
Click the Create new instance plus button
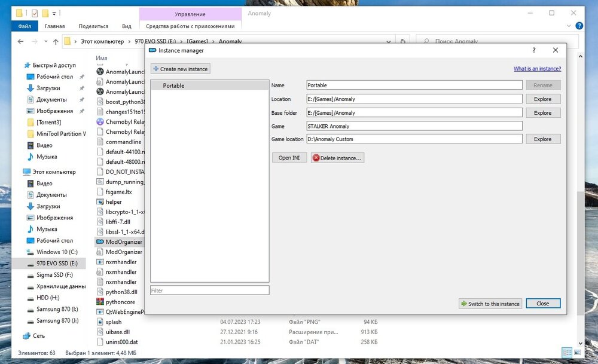point(180,69)
